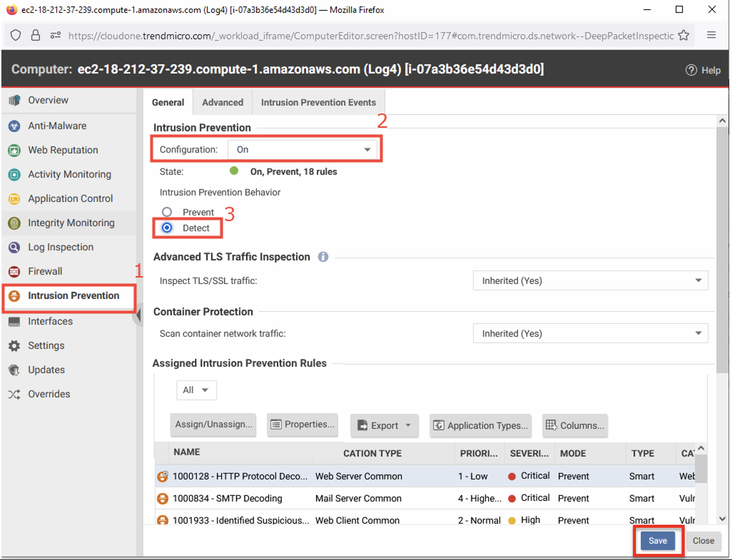Viewport: 732px width, 560px height.
Task: Open Settings gear icon in sidebar
Action: [14, 346]
